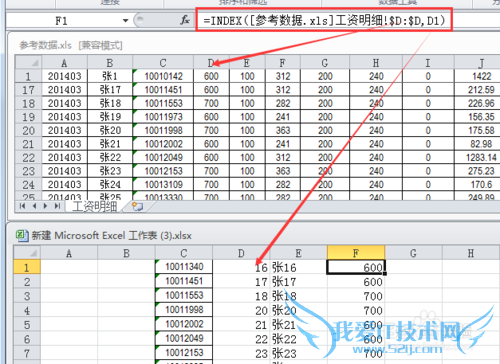Screen dimensions: 500x364
Task: Click Select All corner in 参考数据.xls
Action: coord(28,62)
